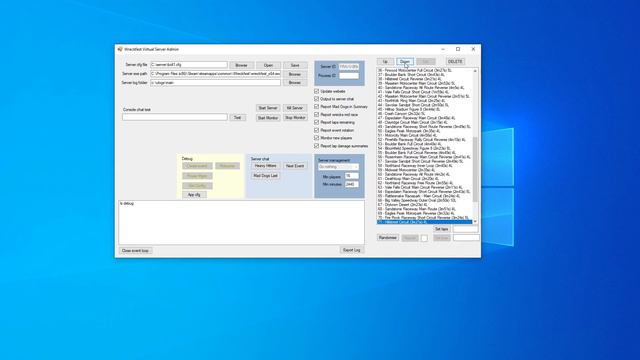
Task: Open the Do nothing server management dropdown
Action: pyautogui.click(x=338, y=167)
